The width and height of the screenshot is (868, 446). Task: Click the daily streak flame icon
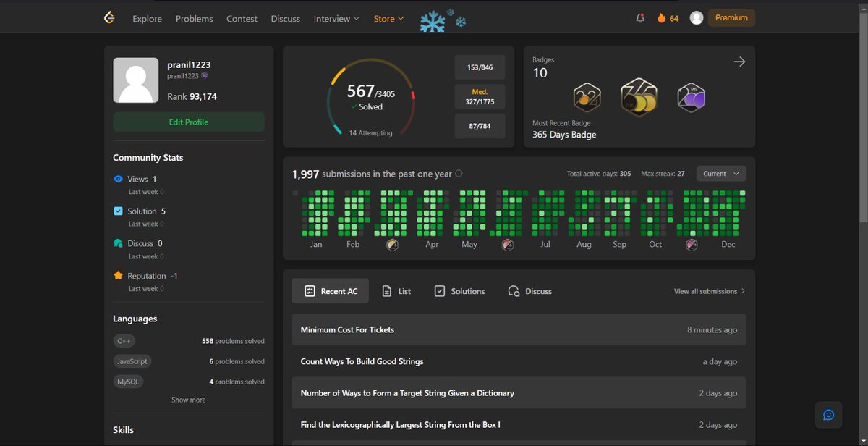tap(659, 18)
